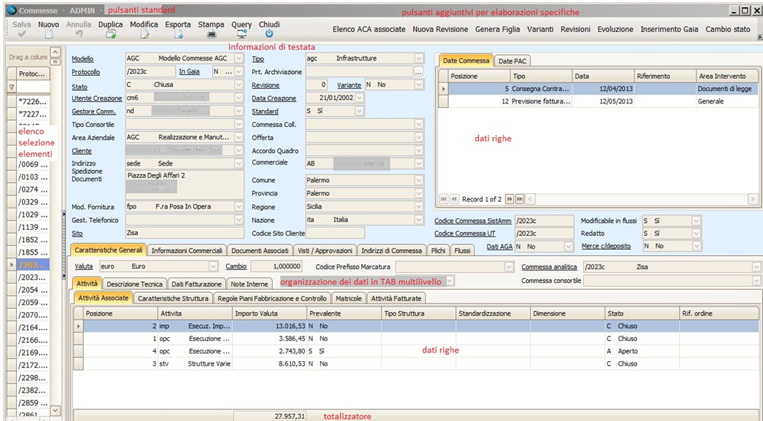Click the Cambio stato button
The width and height of the screenshot is (763, 421).
(x=727, y=29)
